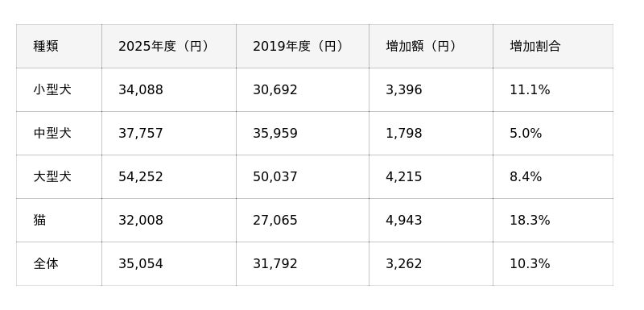
Task: Select cell showing 34,088
Action: pos(169,89)
